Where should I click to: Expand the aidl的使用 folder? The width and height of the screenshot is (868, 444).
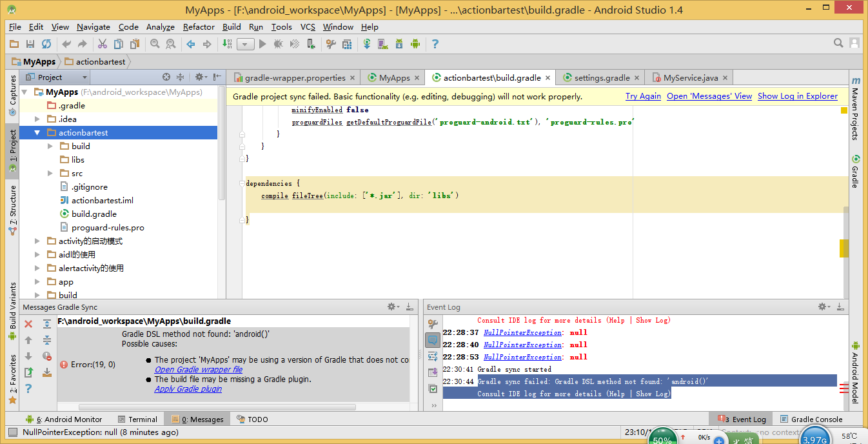coord(38,254)
